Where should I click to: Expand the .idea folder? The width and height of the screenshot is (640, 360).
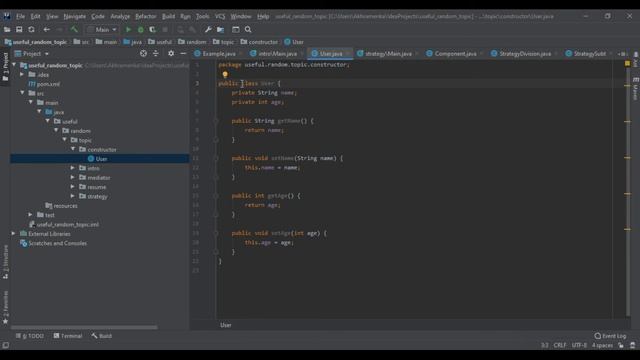coord(22,74)
